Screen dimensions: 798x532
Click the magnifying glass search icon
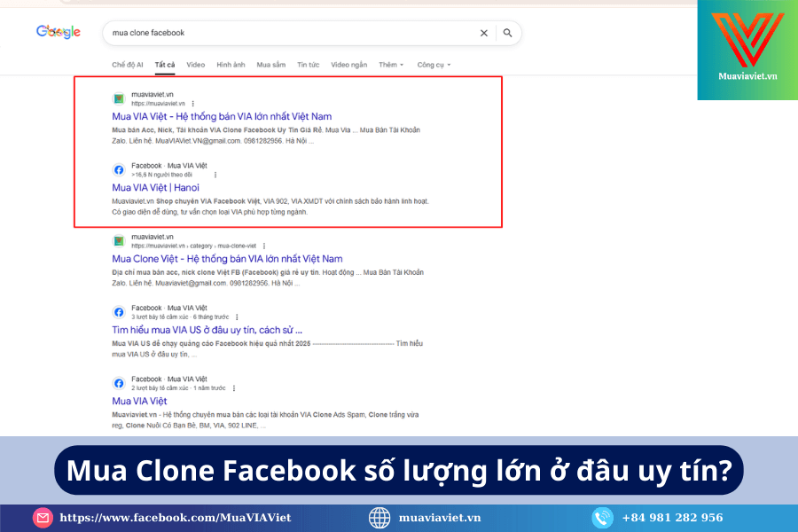coord(508,33)
